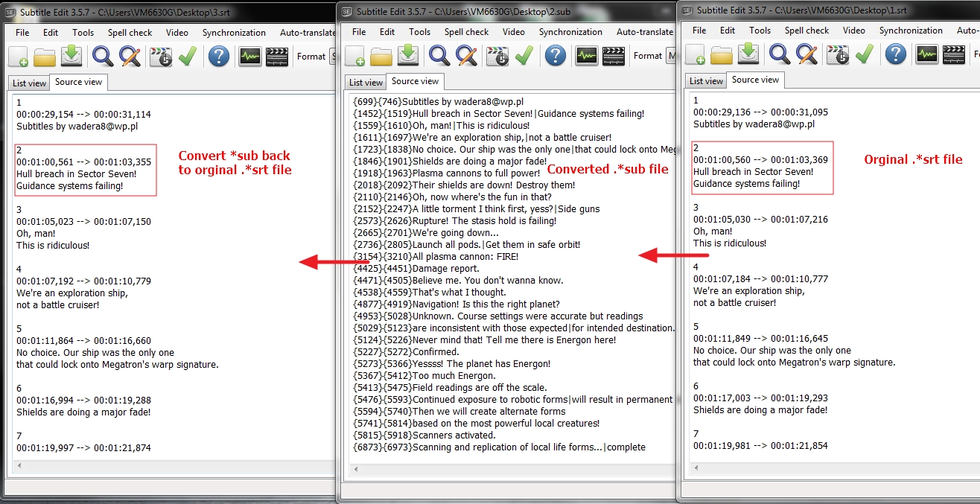Click green Spell check checkmark in 3.srt window

click(187, 57)
